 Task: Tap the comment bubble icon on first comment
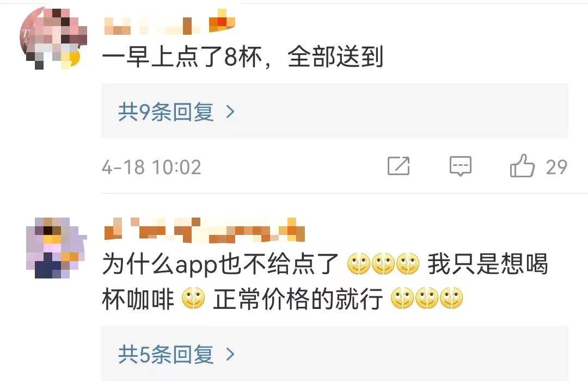coord(461,166)
